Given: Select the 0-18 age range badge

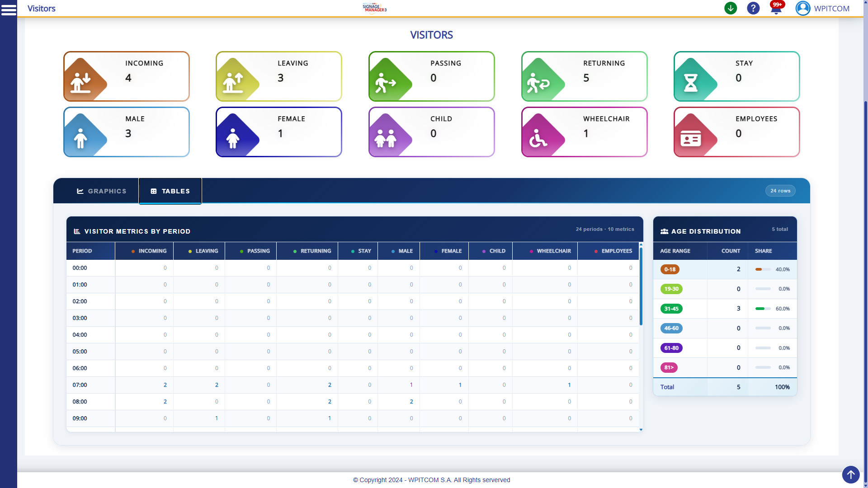Looking at the screenshot, I should pos(670,269).
